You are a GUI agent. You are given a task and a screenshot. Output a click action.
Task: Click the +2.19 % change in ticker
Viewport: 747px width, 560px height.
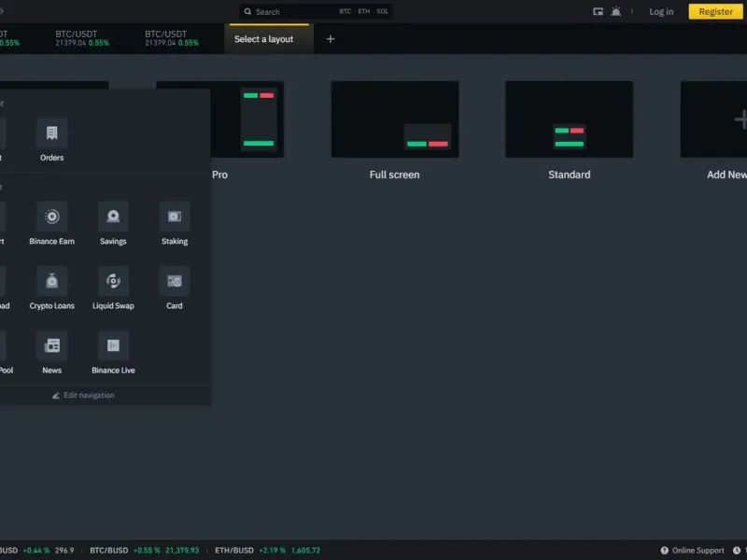[273, 551]
